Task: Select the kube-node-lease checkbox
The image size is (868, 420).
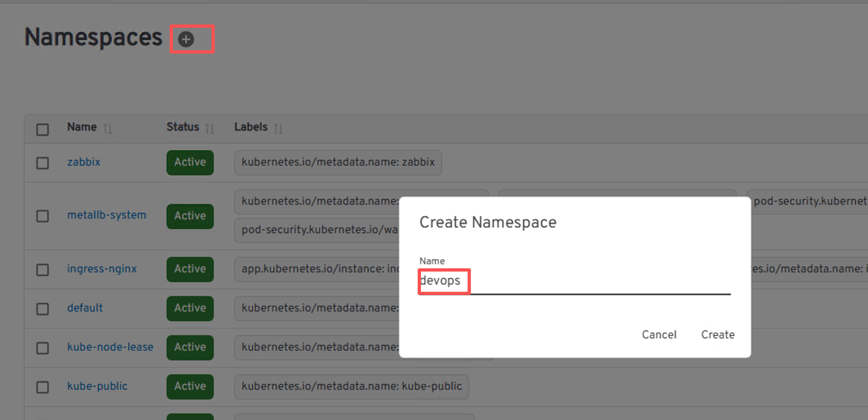Action: click(x=42, y=348)
